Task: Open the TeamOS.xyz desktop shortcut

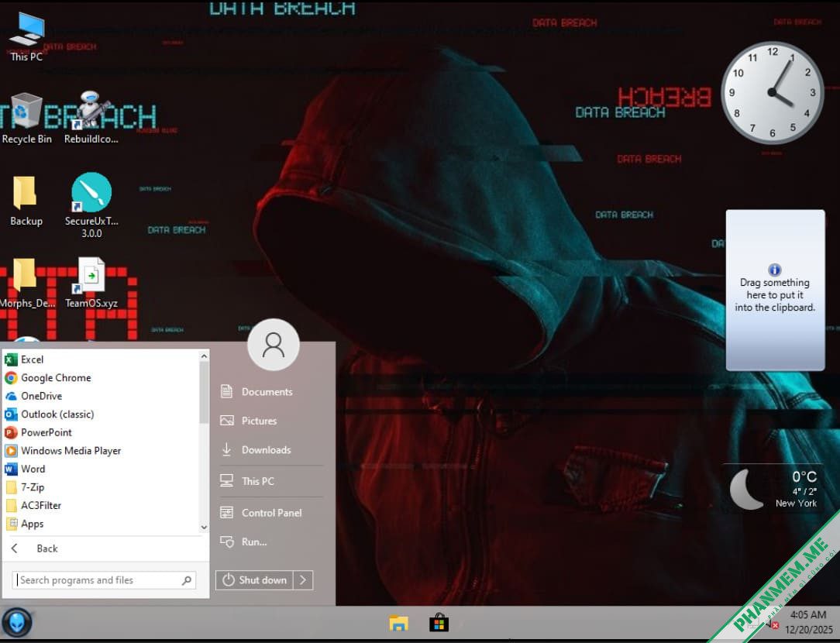Action: click(91, 284)
